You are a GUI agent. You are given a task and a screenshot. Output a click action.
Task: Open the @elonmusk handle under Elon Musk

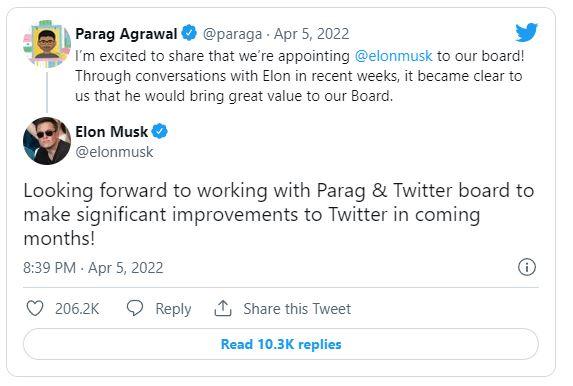pos(114,152)
